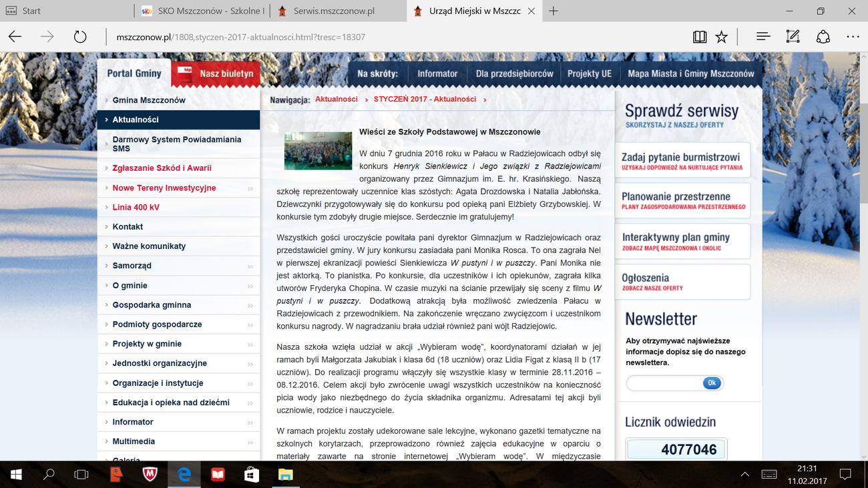This screenshot has width=868, height=488.
Task: Click Zadaj pytanie burmistrzowi banner
Action: coord(682,161)
